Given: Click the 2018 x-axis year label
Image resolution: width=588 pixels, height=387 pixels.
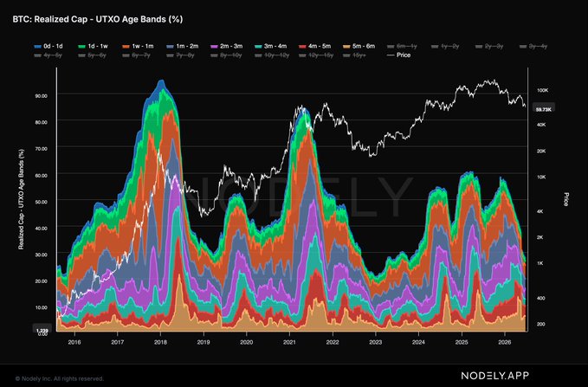Looking at the screenshot, I should 160,342.
